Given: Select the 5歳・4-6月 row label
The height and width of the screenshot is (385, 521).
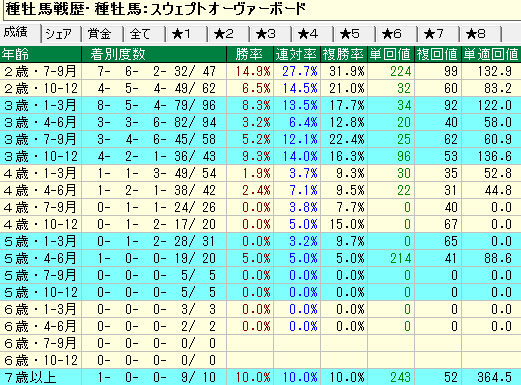Looking at the screenshot, I should 41,258.
